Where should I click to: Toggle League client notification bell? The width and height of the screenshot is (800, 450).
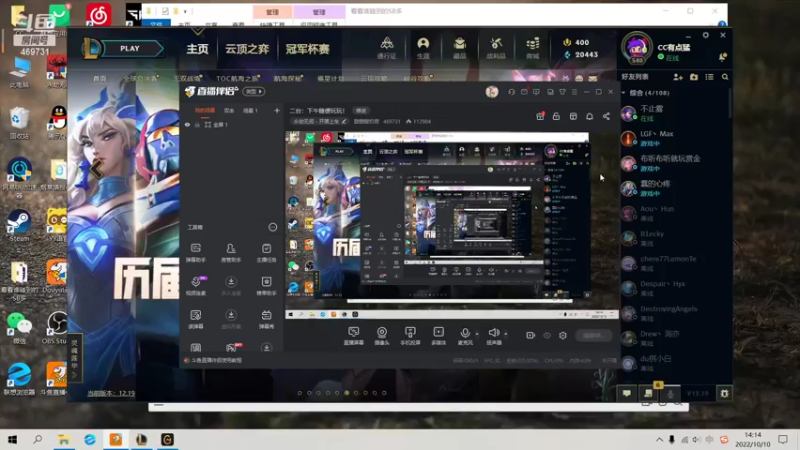pos(722,57)
